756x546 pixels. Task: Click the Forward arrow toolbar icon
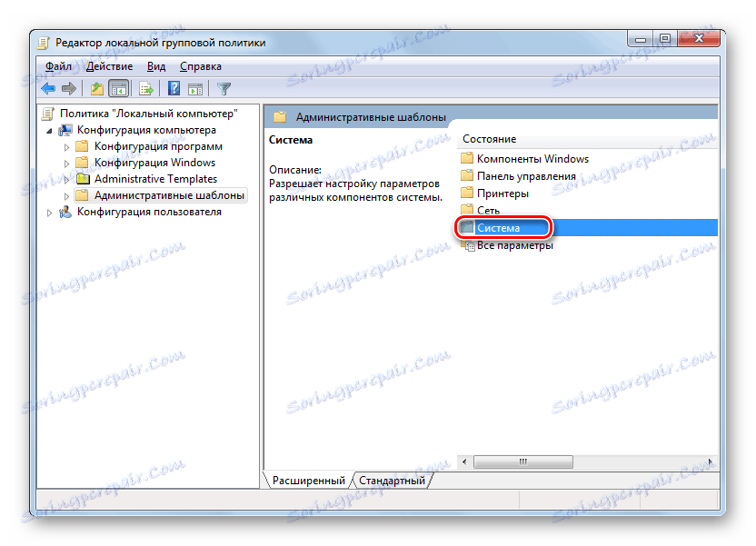69,89
